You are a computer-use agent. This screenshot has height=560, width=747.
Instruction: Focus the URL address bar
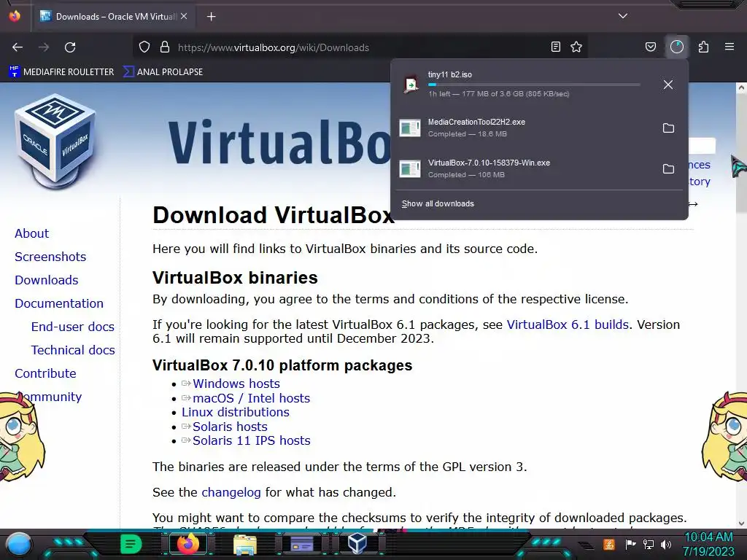pos(360,47)
